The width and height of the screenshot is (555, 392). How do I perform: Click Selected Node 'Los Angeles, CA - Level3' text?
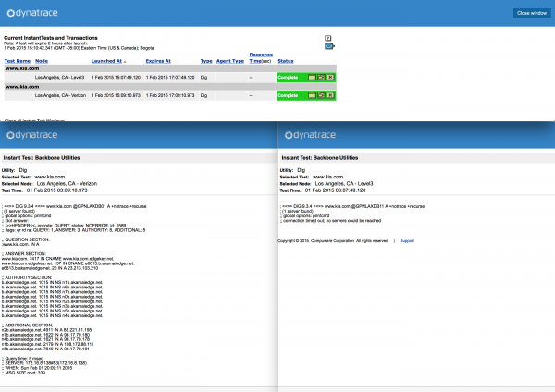click(344, 184)
